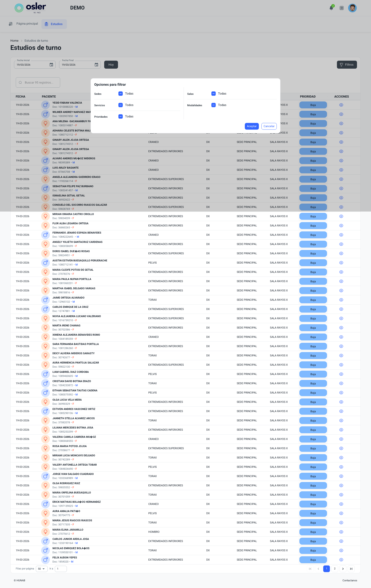Click Baja priority for JORGE IVAN SALGADO CUADRADO
This screenshot has height=588, width=371.
(x=313, y=476)
